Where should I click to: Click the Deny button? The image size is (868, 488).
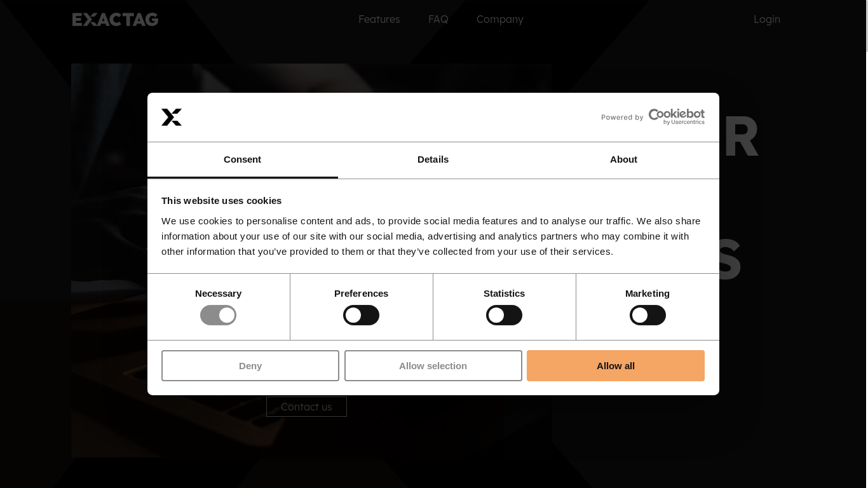pos(250,366)
